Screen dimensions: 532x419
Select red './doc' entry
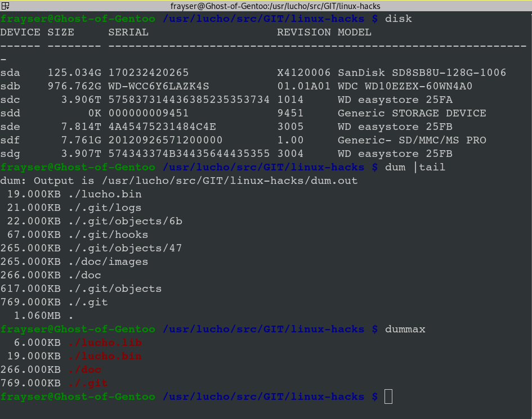click(84, 370)
